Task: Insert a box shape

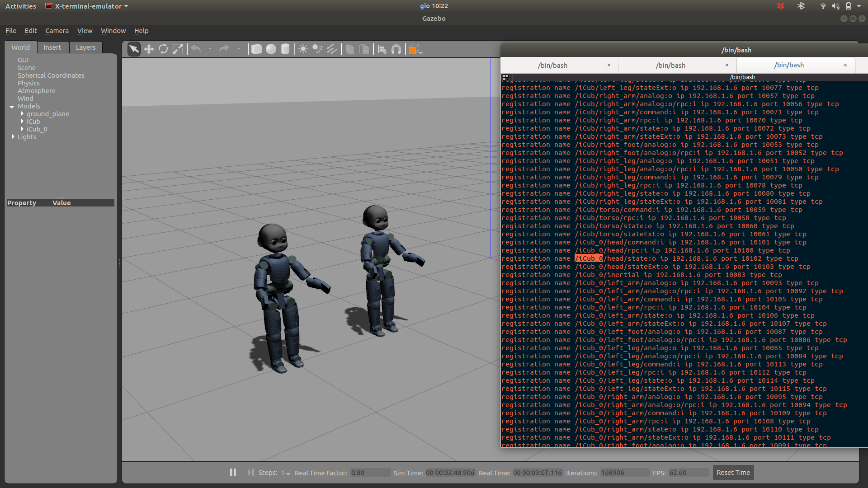Action: [256, 49]
